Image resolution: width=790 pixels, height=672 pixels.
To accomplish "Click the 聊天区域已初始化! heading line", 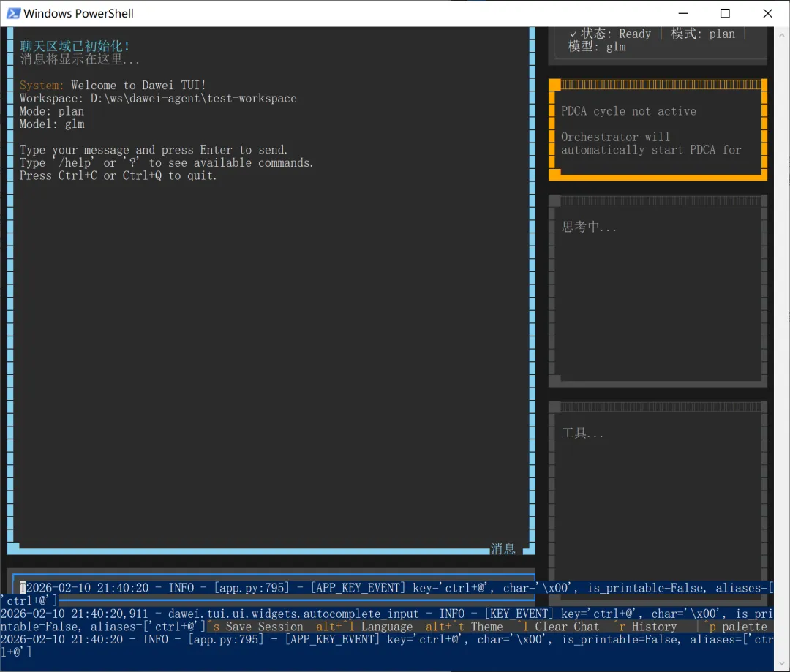I will tap(75, 46).
